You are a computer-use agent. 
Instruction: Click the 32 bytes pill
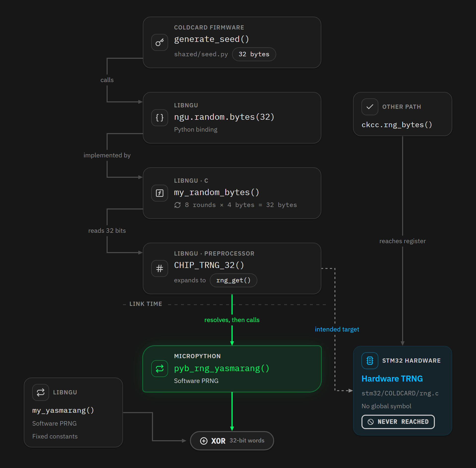(254, 54)
